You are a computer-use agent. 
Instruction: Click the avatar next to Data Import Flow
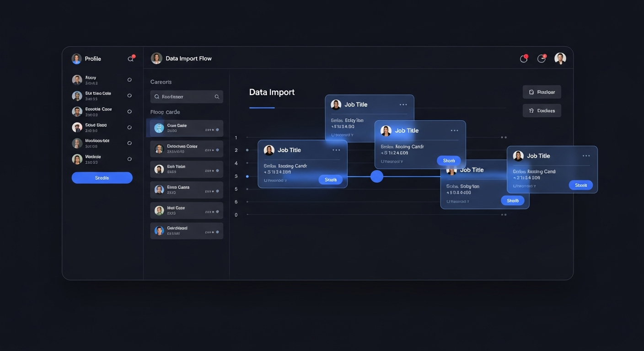(156, 58)
